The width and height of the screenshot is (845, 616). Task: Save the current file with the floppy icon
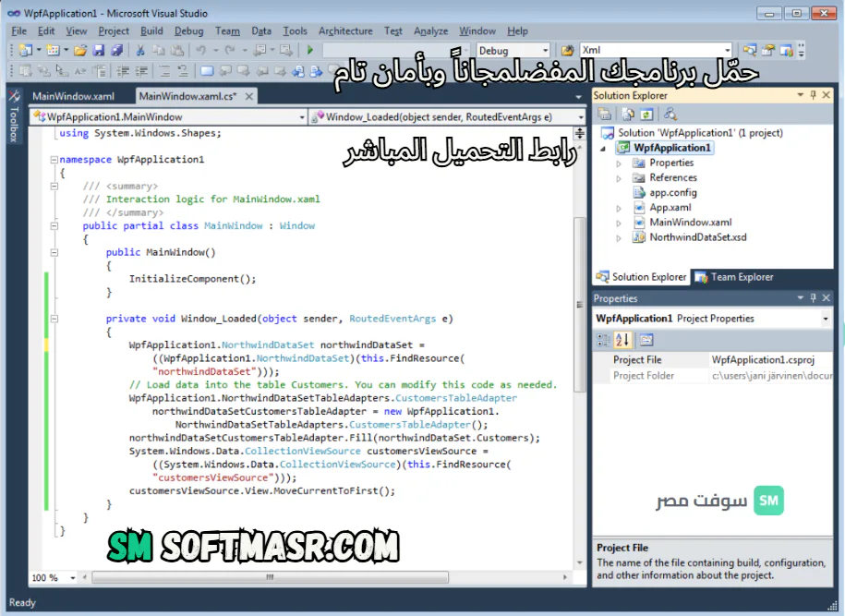[99, 50]
